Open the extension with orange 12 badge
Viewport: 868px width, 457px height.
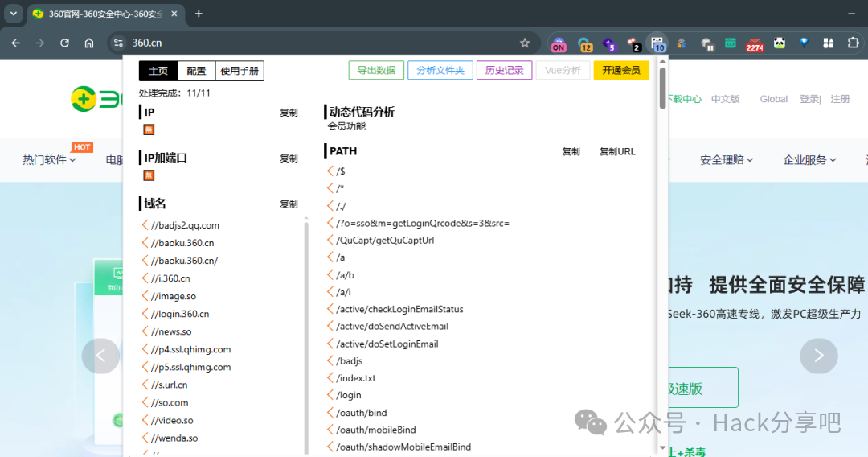[x=584, y=43]
